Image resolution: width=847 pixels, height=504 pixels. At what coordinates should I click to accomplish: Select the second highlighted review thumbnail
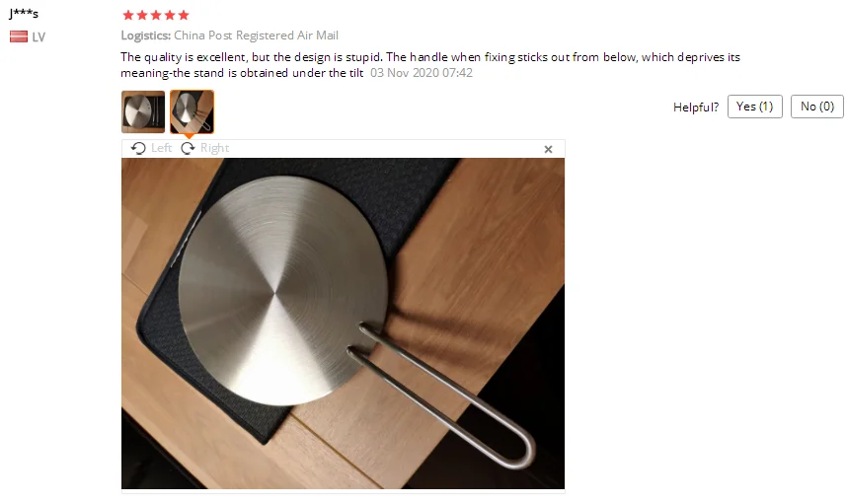pos(192,111)
